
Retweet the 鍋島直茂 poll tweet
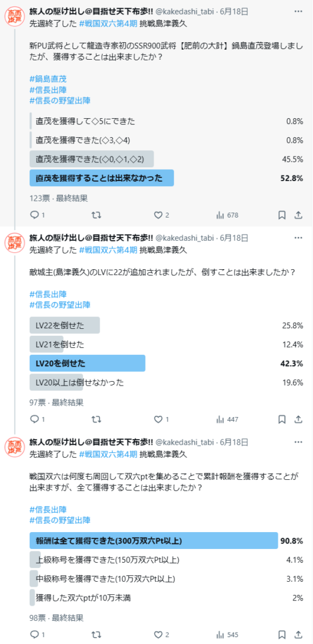(x=96, y=215)
